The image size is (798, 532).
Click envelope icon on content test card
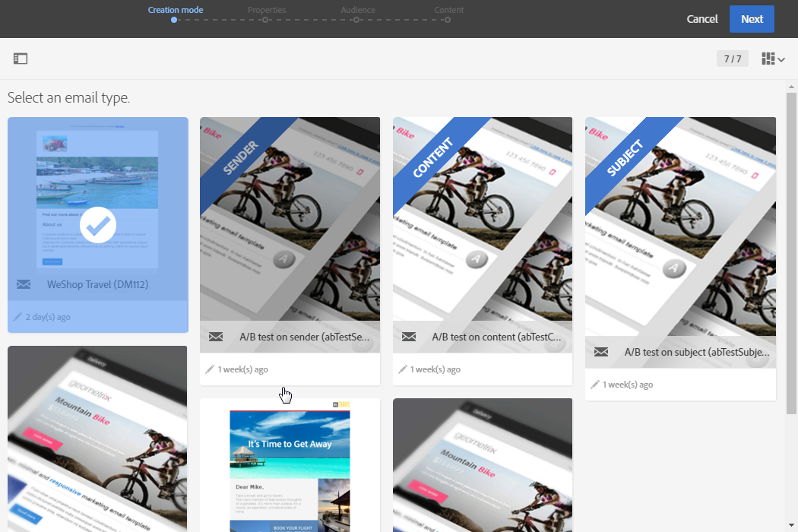(x=409, y=337)
